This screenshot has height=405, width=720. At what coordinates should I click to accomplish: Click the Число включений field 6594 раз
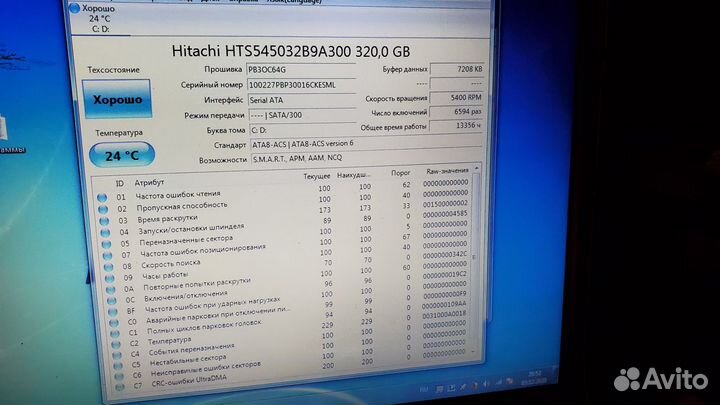pyautogui.click(x=456, y=112)
